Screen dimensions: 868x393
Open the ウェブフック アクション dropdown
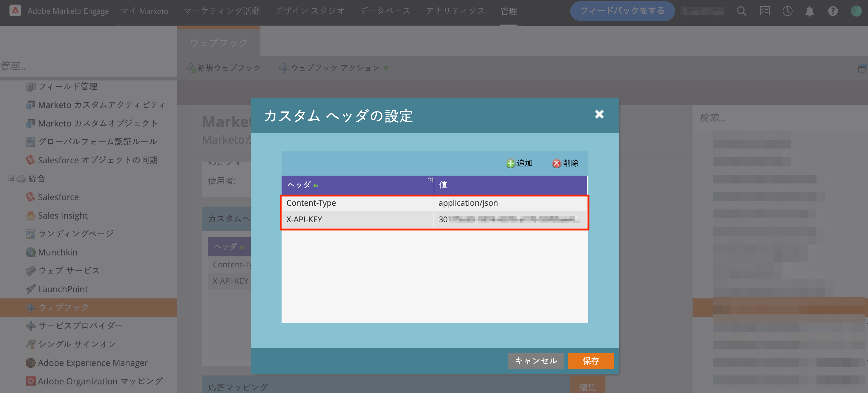(x=334, y=68)
